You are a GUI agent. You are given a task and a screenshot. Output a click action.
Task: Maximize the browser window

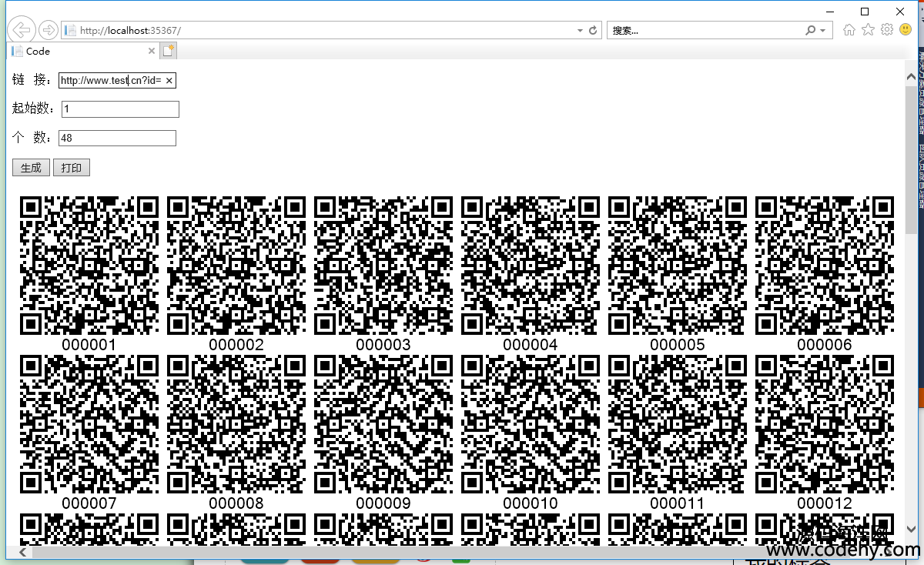point(865,11)
